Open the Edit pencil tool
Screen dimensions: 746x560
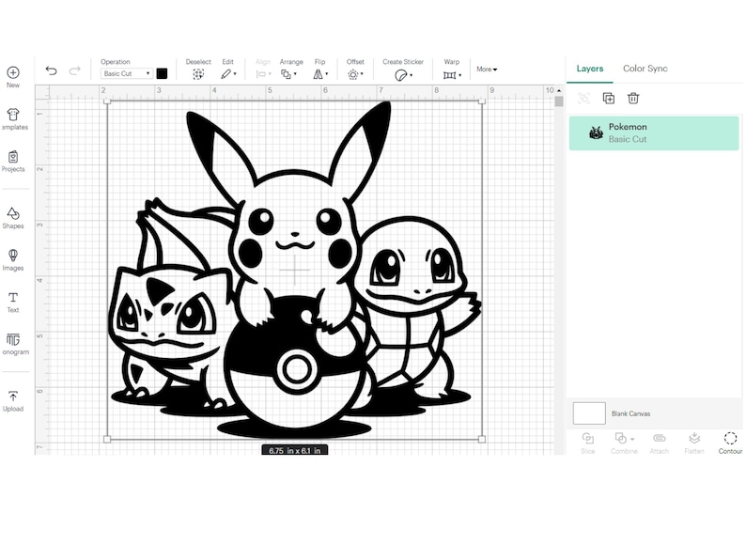point(226,74)
